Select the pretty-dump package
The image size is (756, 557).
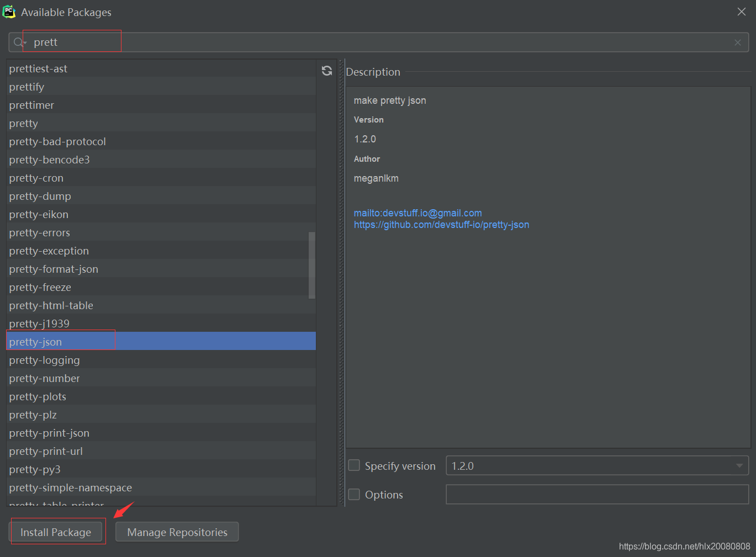161,196
